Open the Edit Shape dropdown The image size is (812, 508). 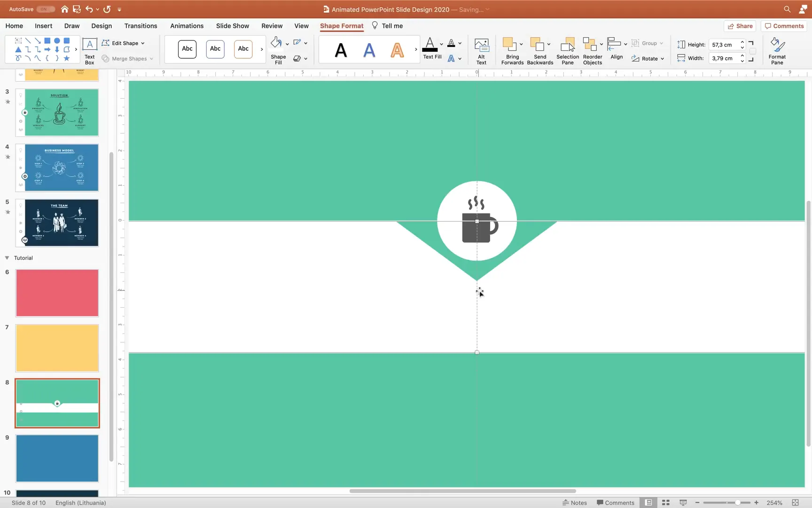coord(143,43)
